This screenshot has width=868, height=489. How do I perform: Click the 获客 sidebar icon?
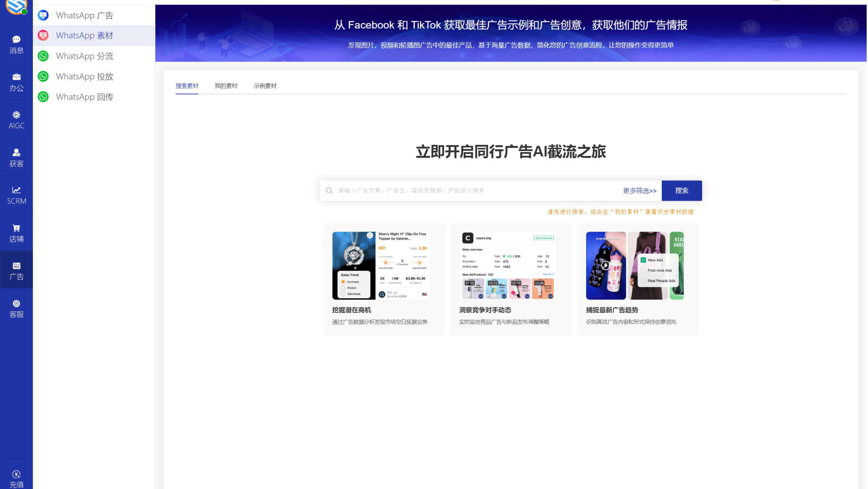pyautogui.click(x=16, y=157)
